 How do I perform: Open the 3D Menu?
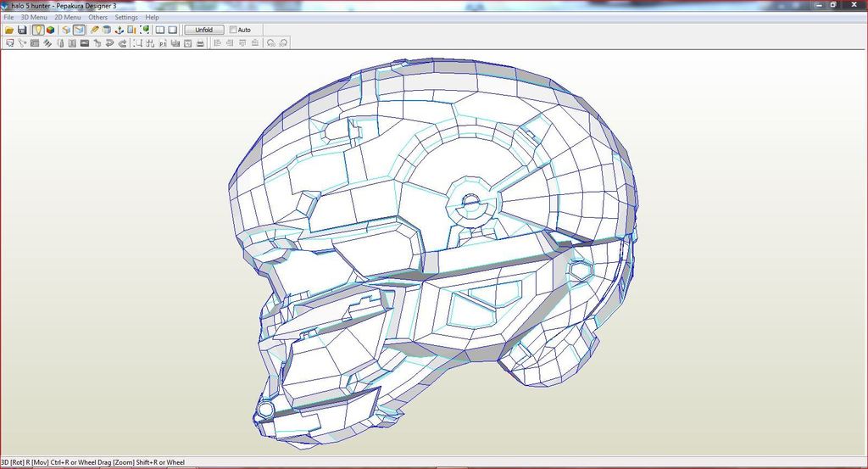(34, 17)
